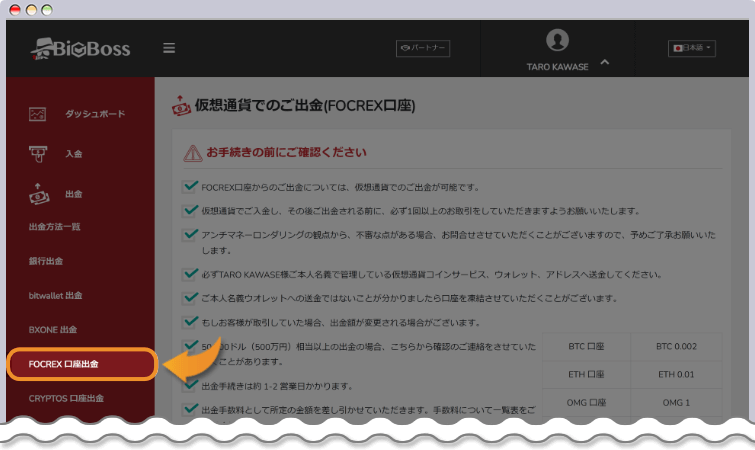Click the OMG 口座 table cell
This screenshot has height=450, width=755.
tap(586, 402)
